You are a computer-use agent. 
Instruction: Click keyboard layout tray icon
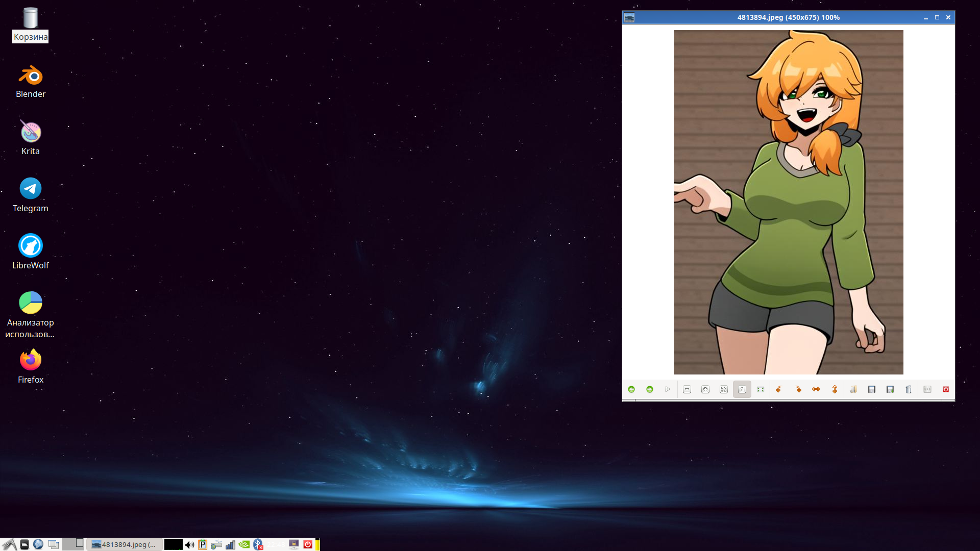click(x=216, y=544)
